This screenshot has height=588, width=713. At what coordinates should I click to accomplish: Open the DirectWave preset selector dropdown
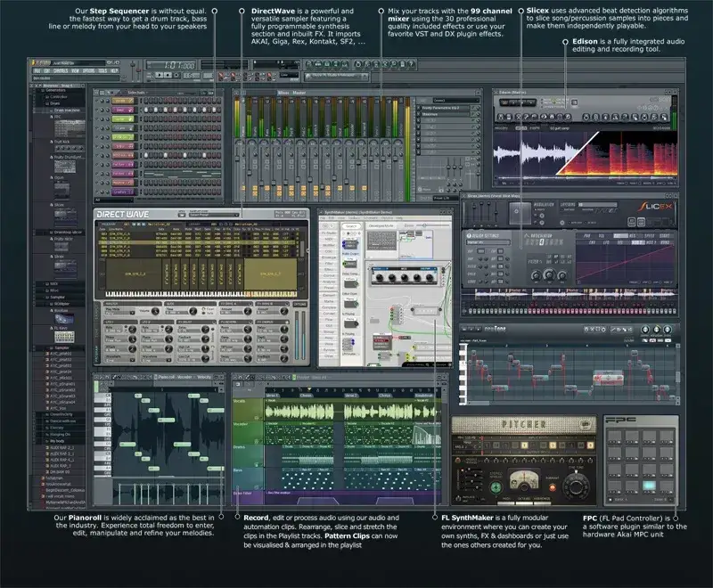[214, 214]
